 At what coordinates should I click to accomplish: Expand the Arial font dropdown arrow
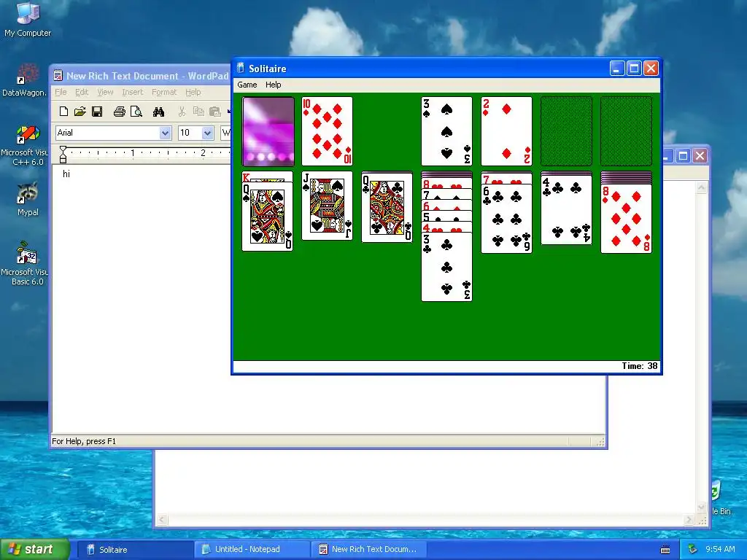pyautogui.click(x=166, y=133)
